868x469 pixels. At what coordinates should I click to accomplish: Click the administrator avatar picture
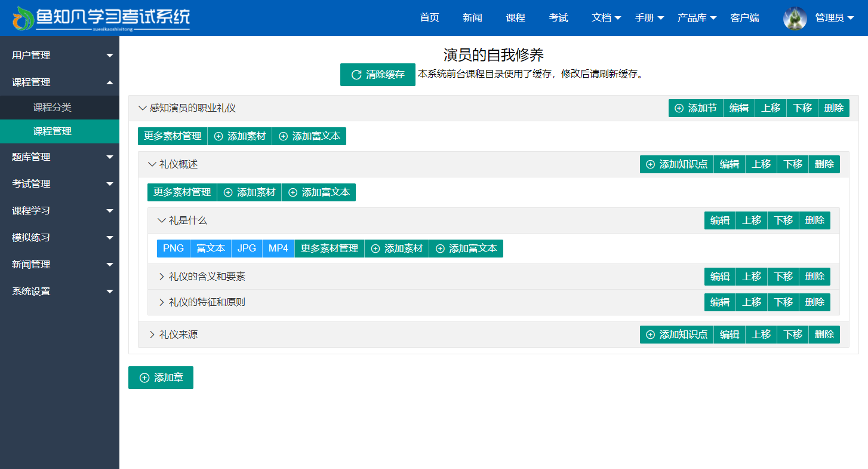pos(795,18)
